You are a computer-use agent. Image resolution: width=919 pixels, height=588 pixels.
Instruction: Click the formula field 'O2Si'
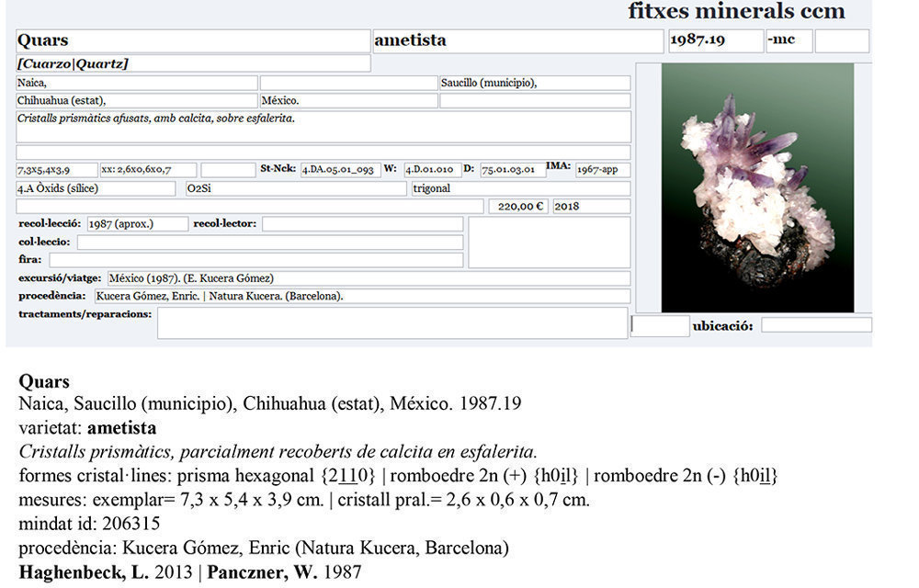(x=296, y=188)
